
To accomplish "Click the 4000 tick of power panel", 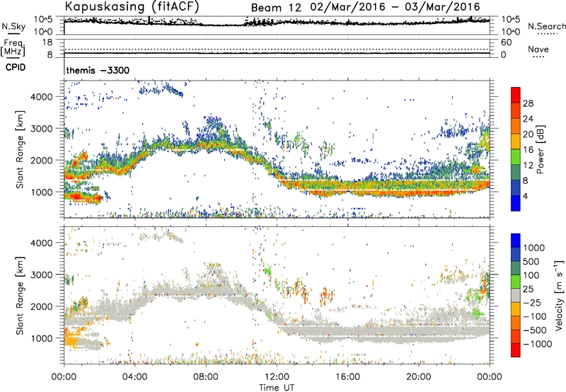I will coord(42,97).
